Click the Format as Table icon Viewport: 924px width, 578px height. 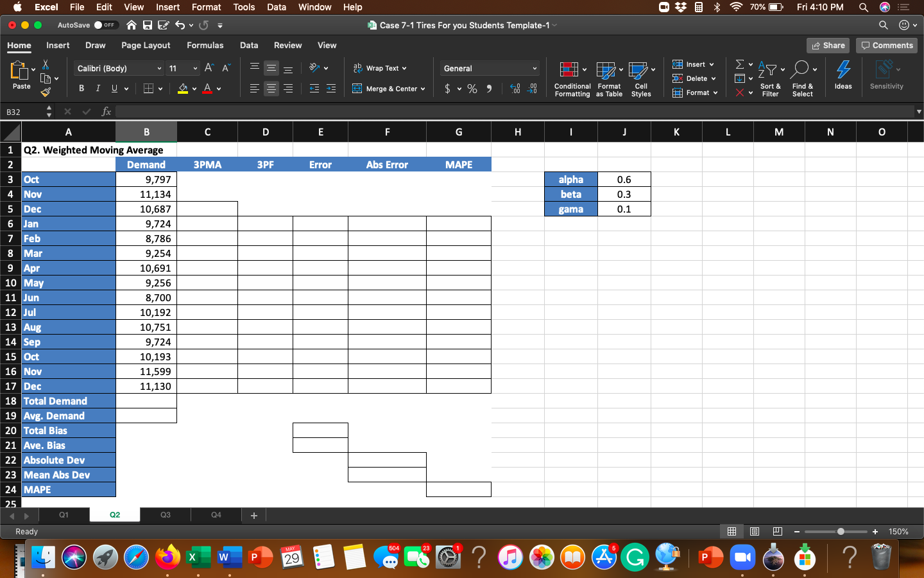(608, 78)
